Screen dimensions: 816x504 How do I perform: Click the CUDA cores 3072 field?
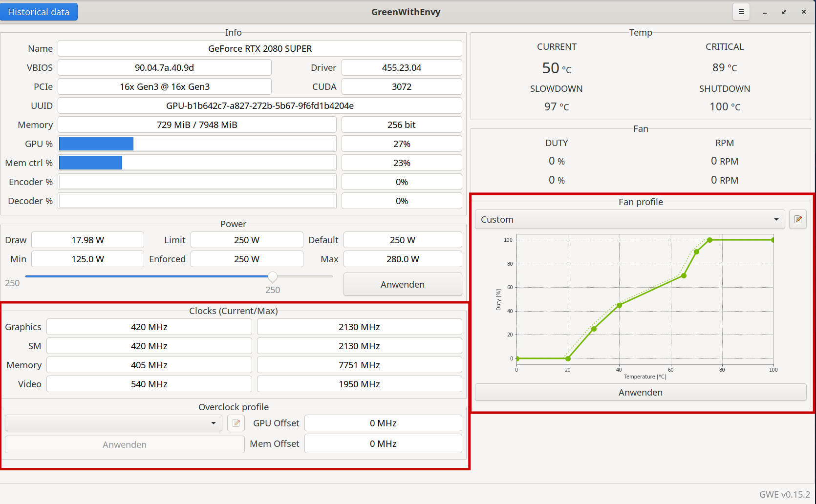click(402, 86)
